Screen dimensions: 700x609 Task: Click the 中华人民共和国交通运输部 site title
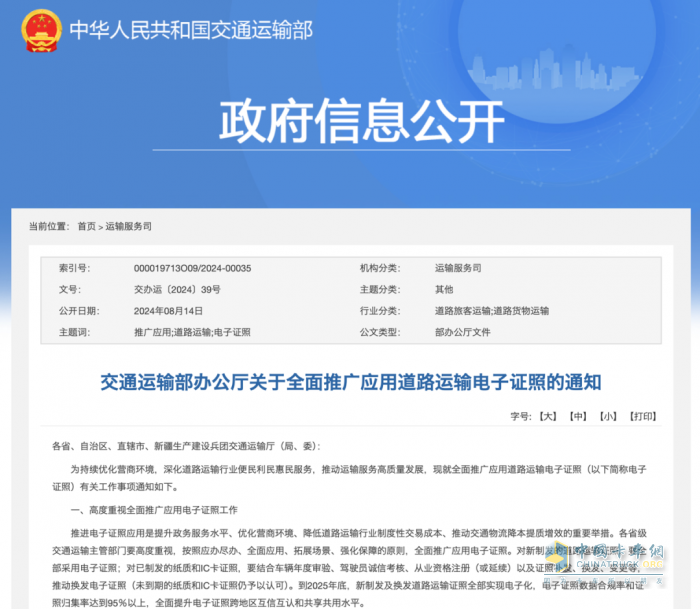pyautogui.click(x=191, y=30)
